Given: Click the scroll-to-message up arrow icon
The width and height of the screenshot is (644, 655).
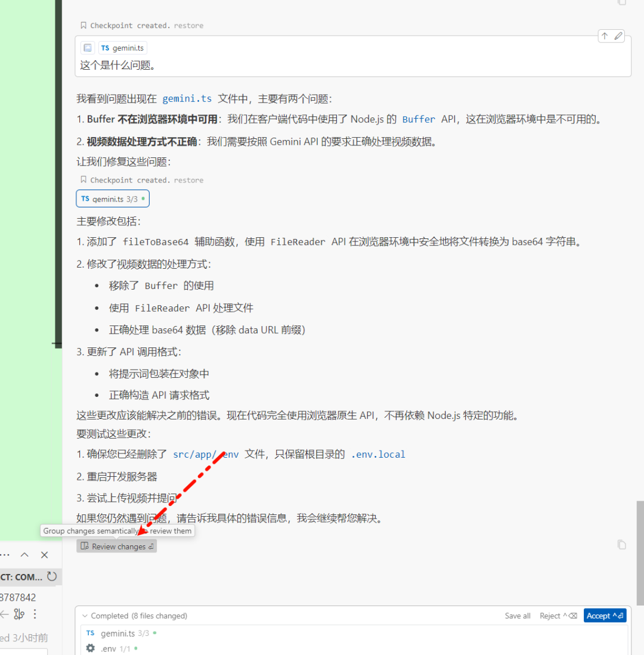Looking at the screenshot, I should tap(605, 36).
